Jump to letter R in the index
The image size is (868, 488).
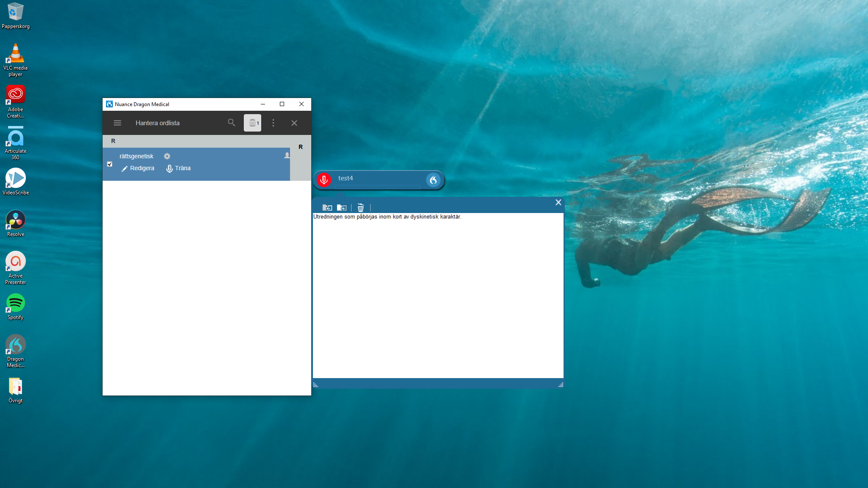[x=301, y=147]
